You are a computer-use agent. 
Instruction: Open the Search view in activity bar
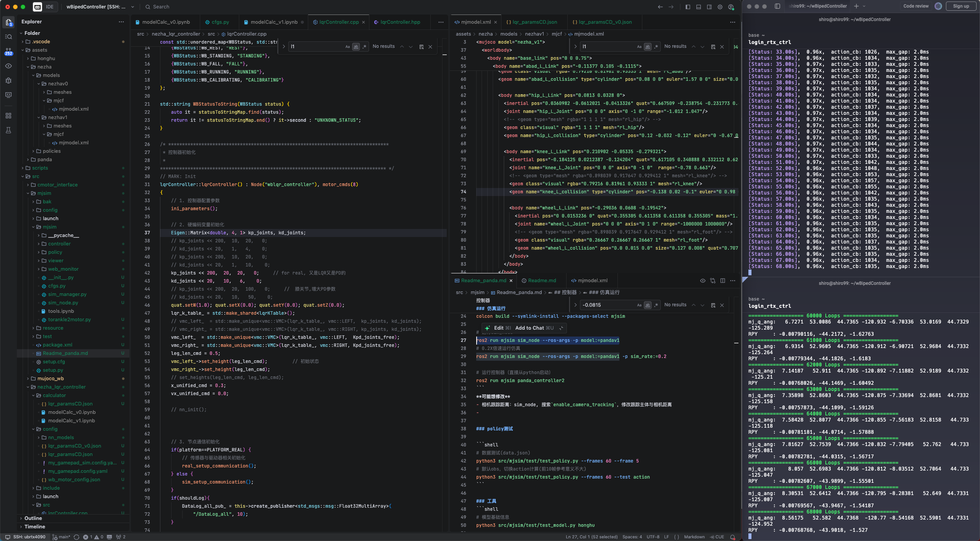tap(8, 37)
